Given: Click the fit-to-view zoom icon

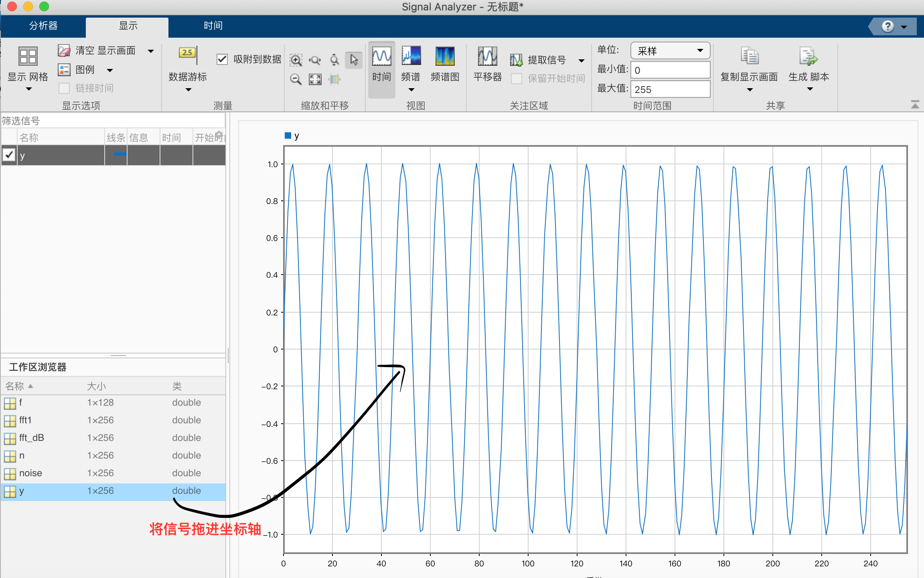Looking at the screenshot, I should point(315,79).
